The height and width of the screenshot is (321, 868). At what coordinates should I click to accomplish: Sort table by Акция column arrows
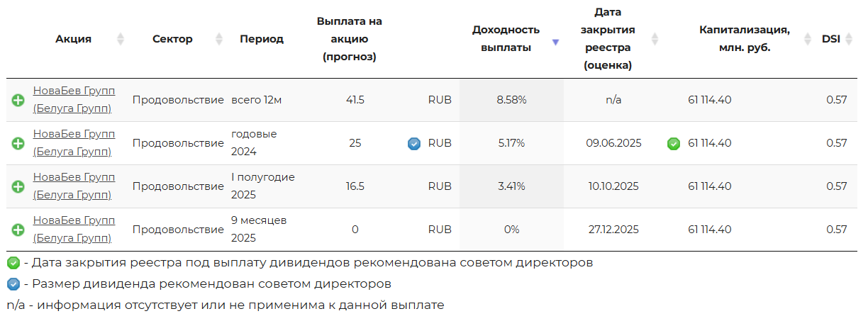121,39
